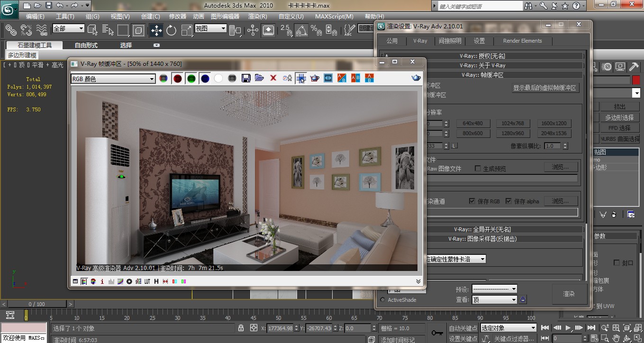Viewport: 644px width, 343px height.
Task: Open the 编辑(E) menu
Action: (35, 16)
